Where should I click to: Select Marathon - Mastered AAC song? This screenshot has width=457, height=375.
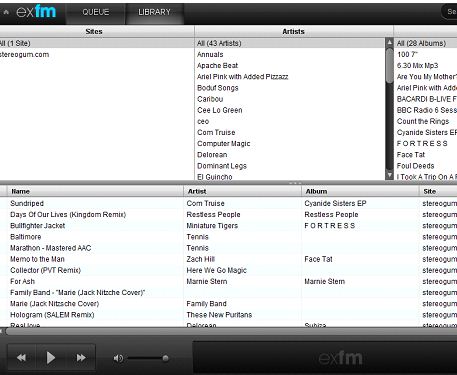tap(51, 248)
